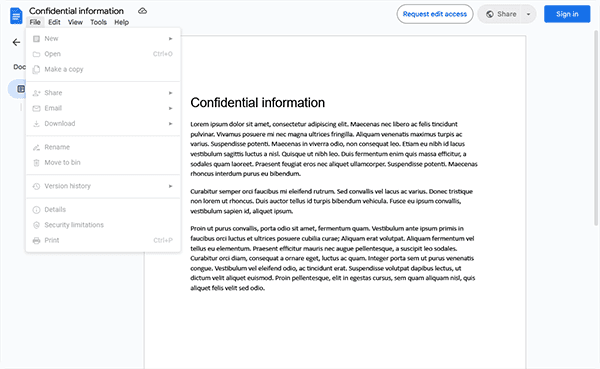Click the Confidential information heading in the document
Screen dimensions: 600x369
tap(258, 103)
